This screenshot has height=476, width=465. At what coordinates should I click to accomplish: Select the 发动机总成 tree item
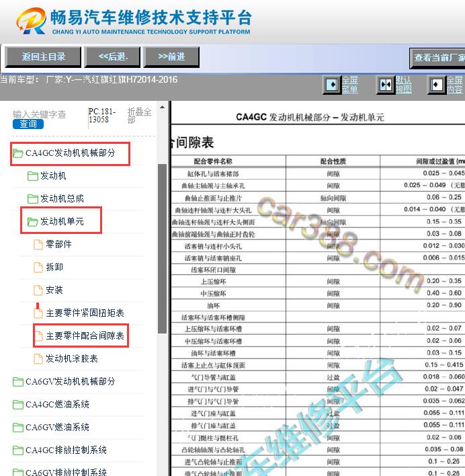[x=62, y=198]
